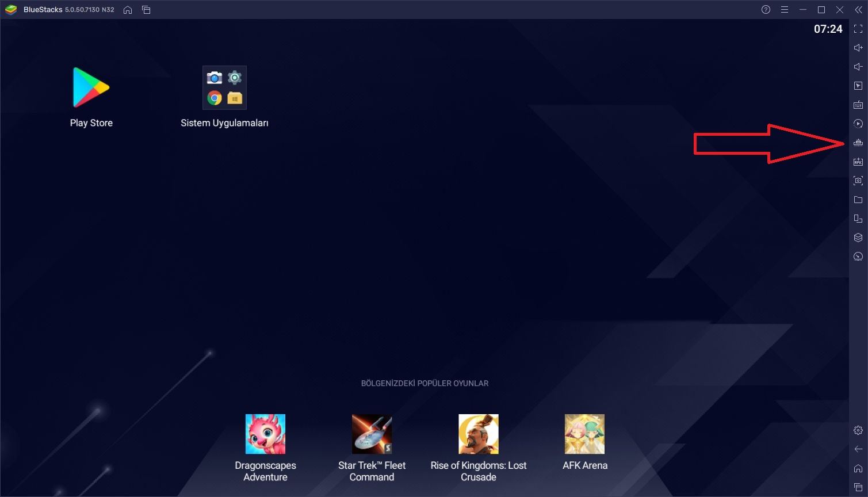Image resolution: width=868 pixels, height=497 pixels.
Task: Open the help question-mark icon
Action: coord(766,10)
